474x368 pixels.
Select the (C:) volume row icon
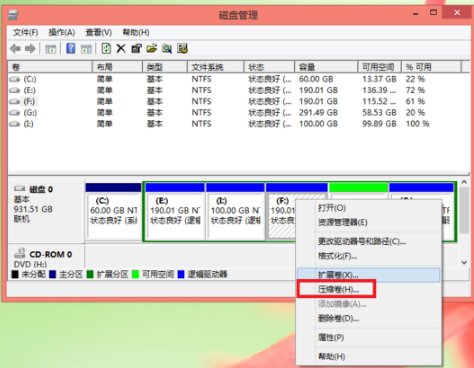[14, 79]
